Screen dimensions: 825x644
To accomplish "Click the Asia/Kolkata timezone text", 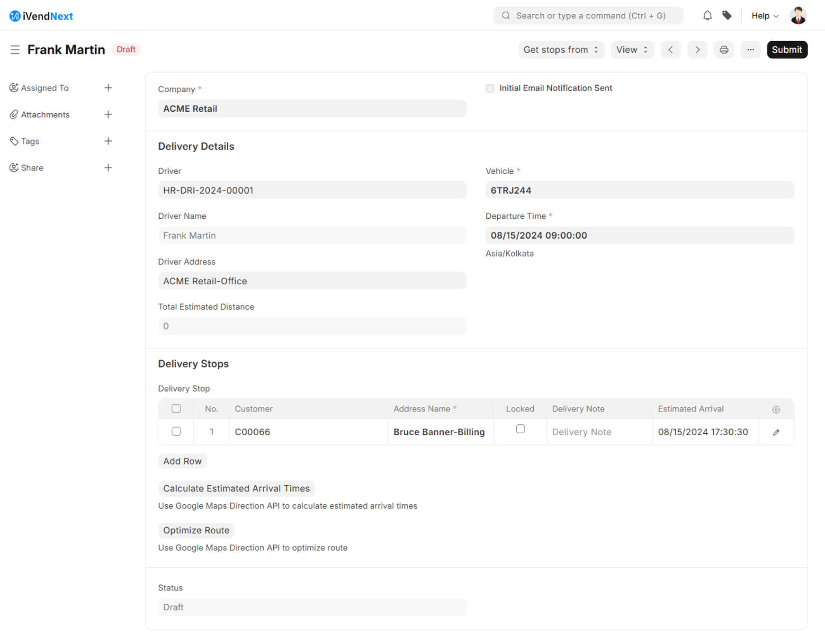I will (510, 254).
